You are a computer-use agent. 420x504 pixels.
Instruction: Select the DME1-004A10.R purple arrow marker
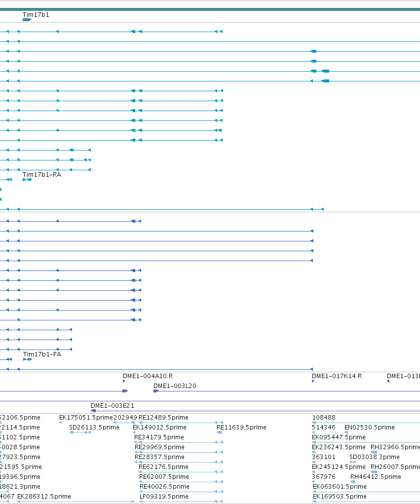tap(124, 381)
